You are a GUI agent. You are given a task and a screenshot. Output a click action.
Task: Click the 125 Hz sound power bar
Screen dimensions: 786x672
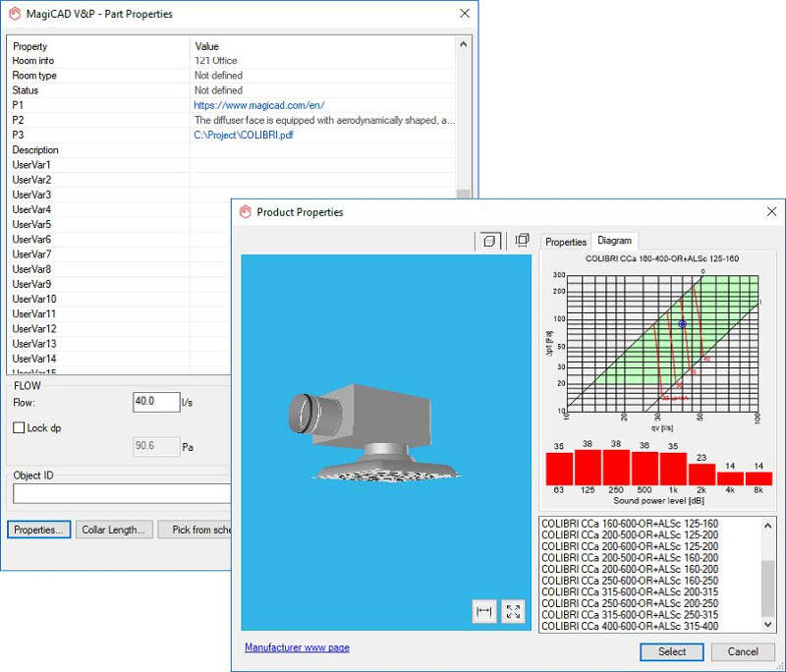[588, 467]
